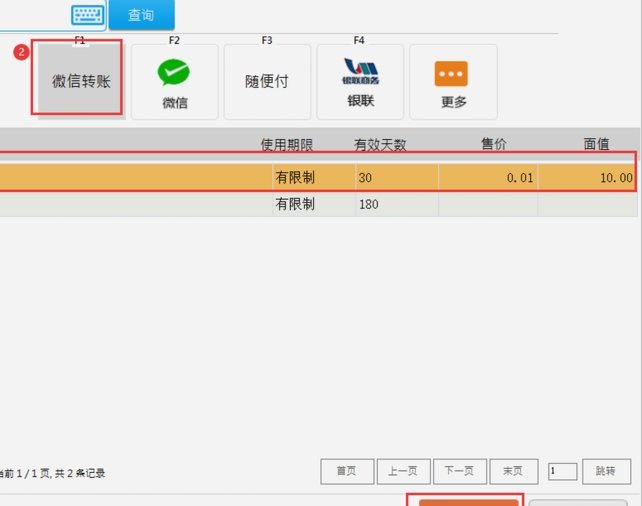The image size is (642, 506).
Task: Go to 上一页 previous page
Action: pyautogui.click(x=403, y=471)
